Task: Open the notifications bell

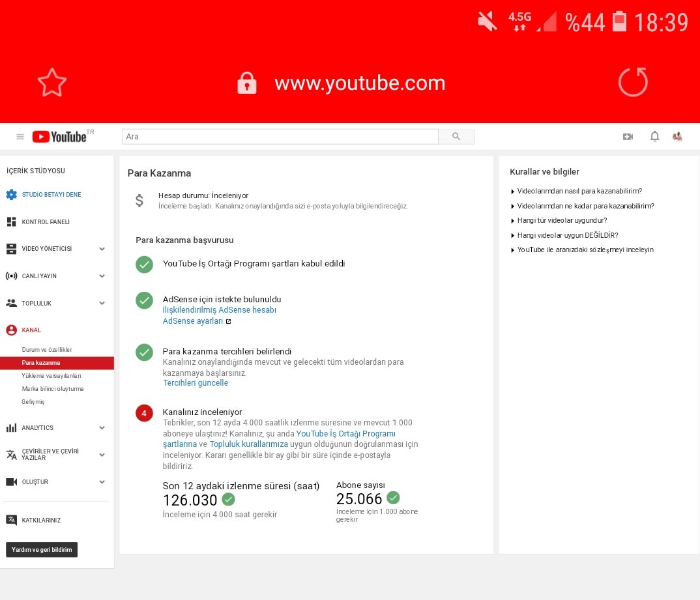Action: point(654,137)
